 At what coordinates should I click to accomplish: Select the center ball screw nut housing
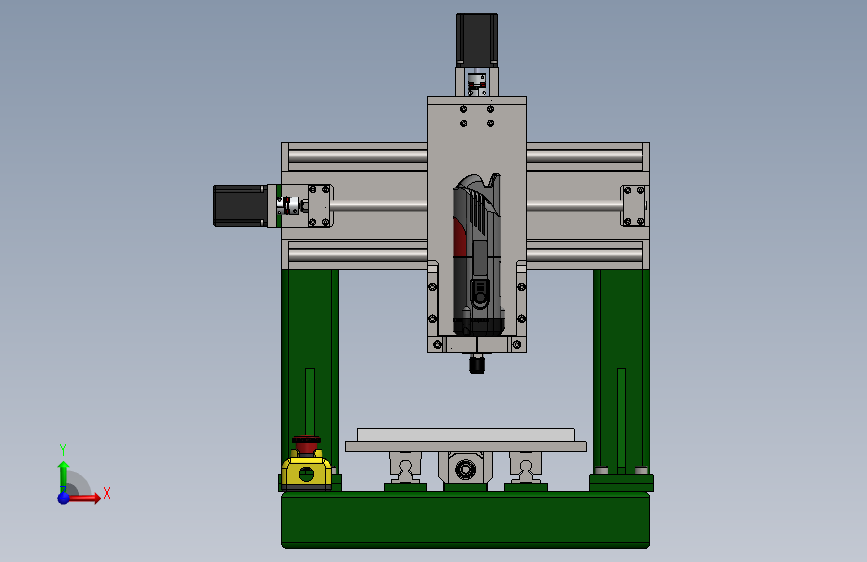pyautogui.click(x=465, y=468)
